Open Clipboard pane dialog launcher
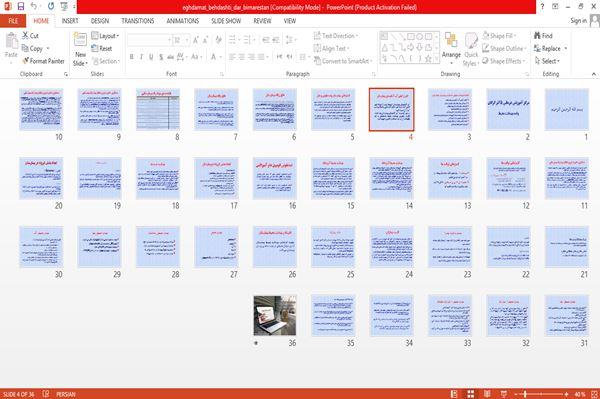Image resolution: width=600 pixels, height=399 pixels. pyautogui.click(x=66, y=74)
